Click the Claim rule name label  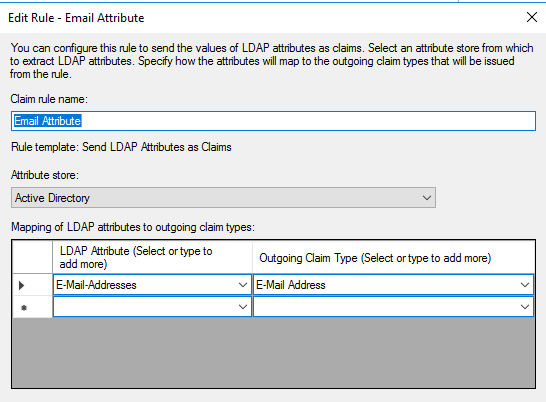(49, 99)
